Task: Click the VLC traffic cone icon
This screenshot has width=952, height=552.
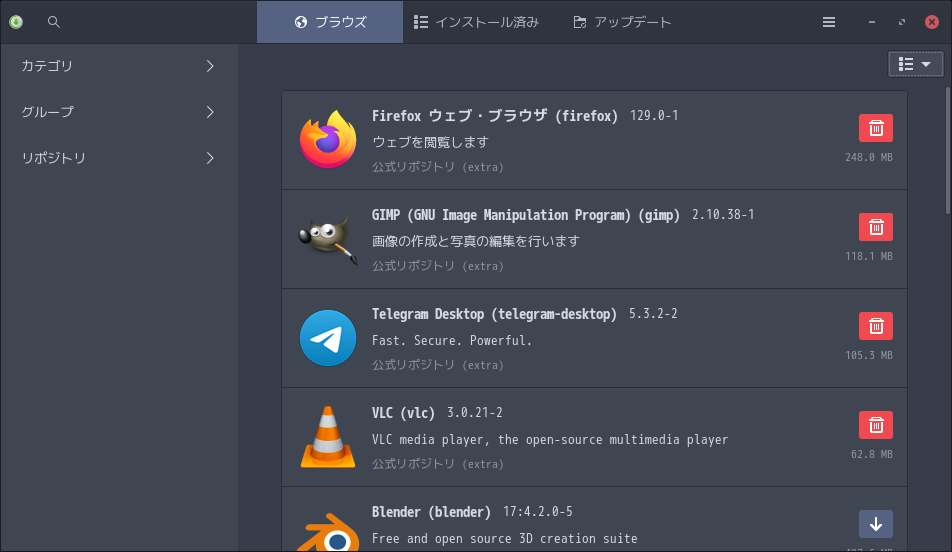Action: (328, 437)
